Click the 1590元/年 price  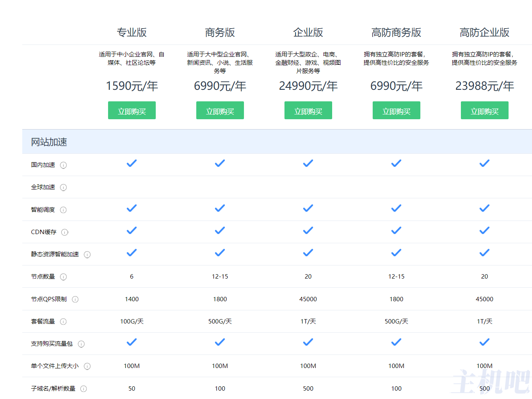[x=132, y=86]
